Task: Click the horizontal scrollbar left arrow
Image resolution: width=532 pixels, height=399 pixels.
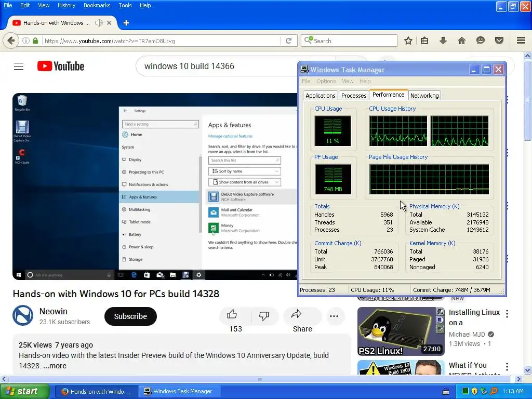Action: coord(4,379)
